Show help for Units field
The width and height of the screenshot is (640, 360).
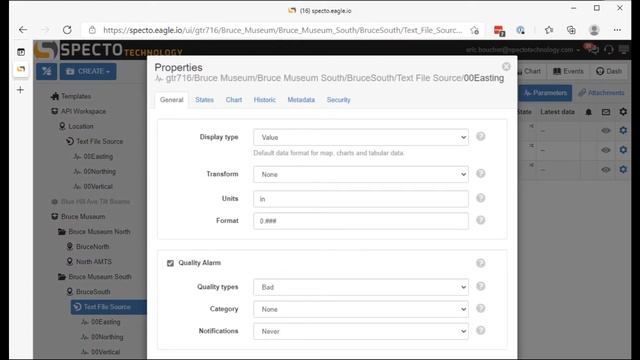[481, 198]
